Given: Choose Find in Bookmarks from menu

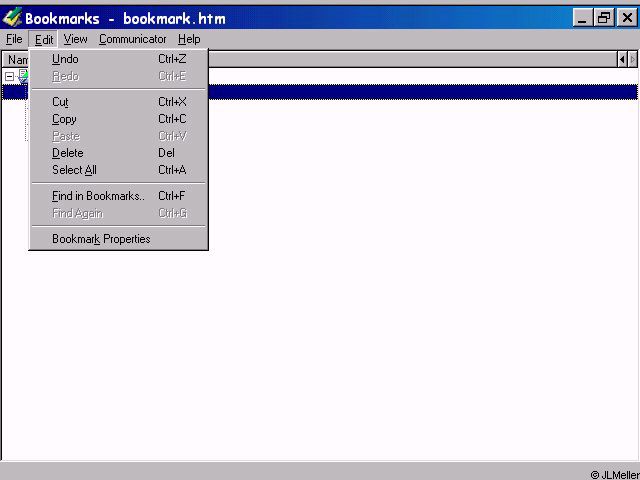Looking at the screenshot, I should pos(119,196).
